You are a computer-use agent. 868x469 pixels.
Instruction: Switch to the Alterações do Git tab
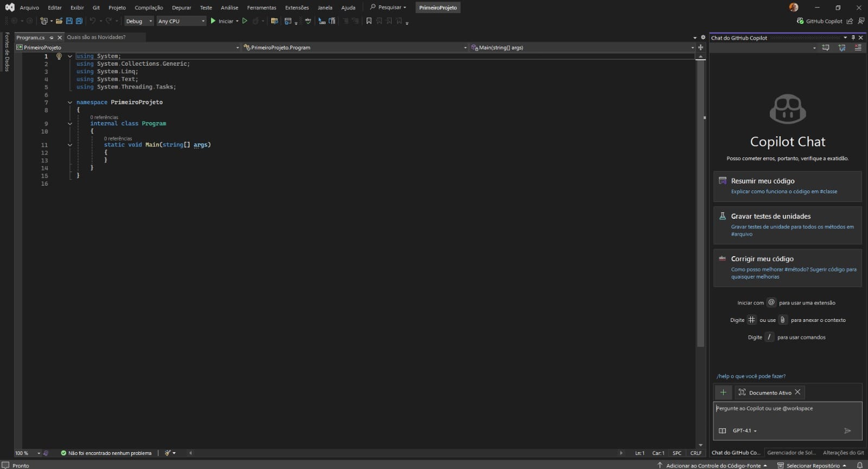[843, 453]
